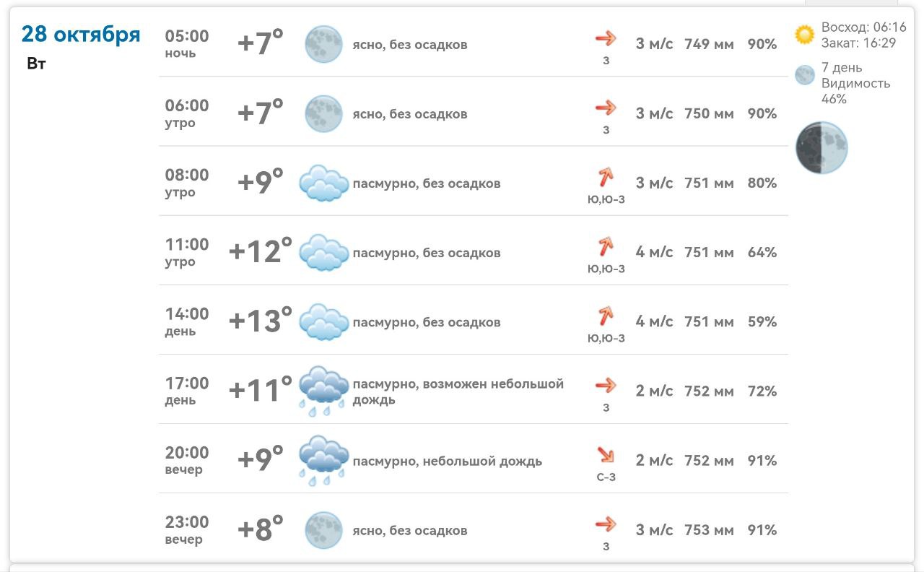Click the overcast cloud icon at 08:00
This screenshot has height=572, width=924.
(x=323, y=183)
